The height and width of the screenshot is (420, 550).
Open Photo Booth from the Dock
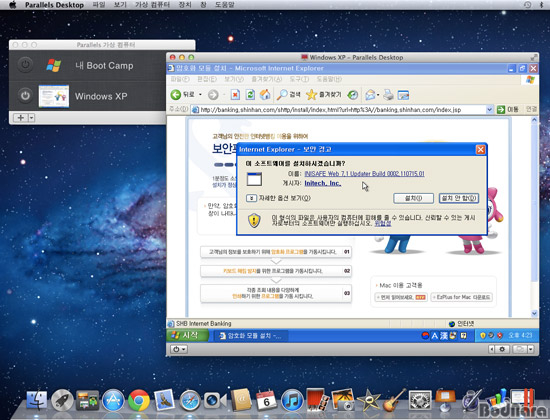pos(317,400)
